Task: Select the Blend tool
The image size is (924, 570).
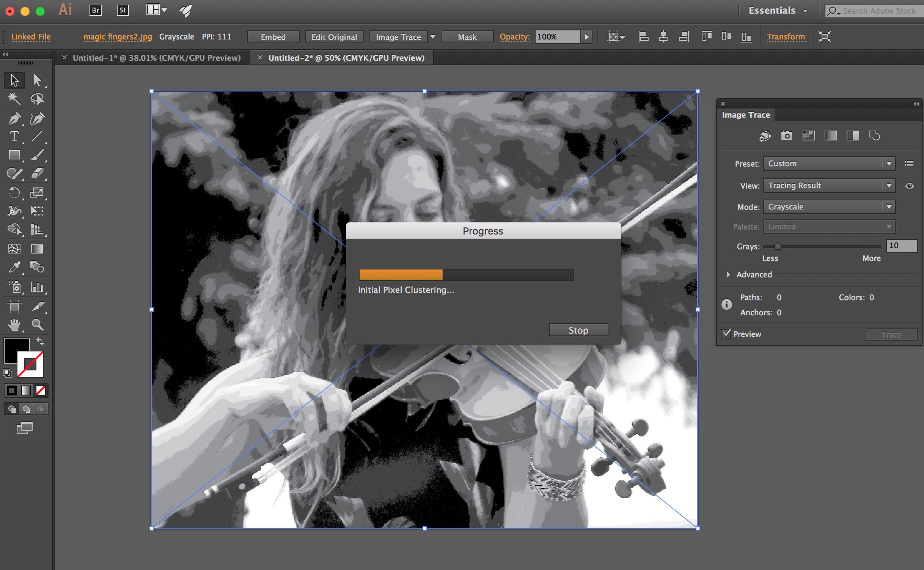Action: [37, 267]
